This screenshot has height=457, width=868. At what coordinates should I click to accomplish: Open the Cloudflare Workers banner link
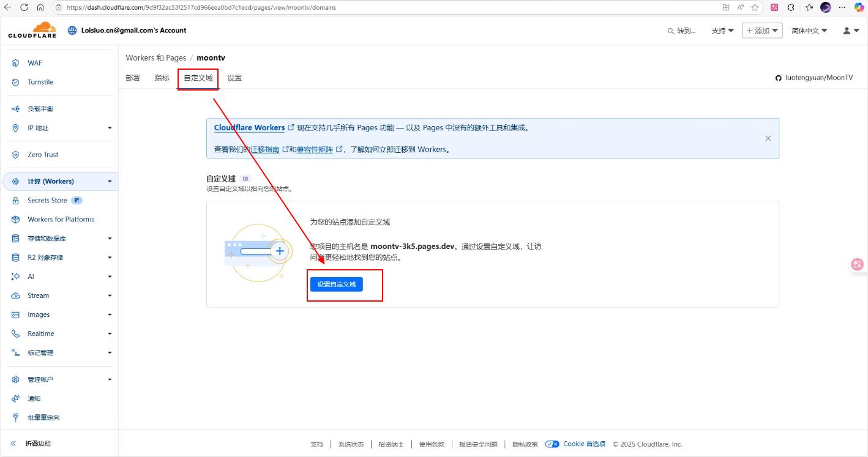[254, 128]
